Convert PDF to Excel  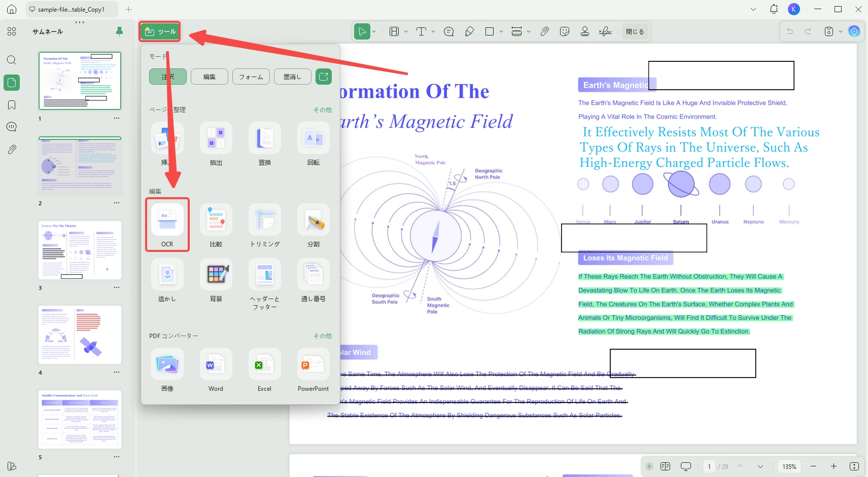265,370
